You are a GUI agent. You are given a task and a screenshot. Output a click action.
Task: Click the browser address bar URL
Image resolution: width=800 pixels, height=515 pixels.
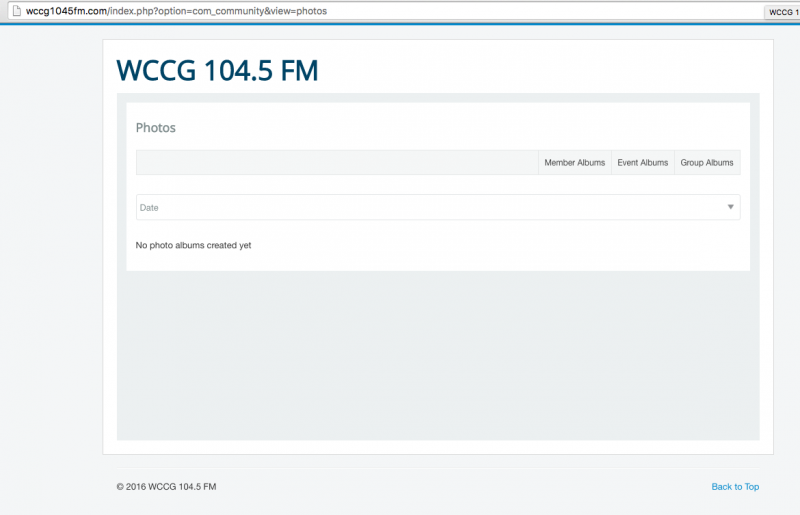(x=177, y=11)
